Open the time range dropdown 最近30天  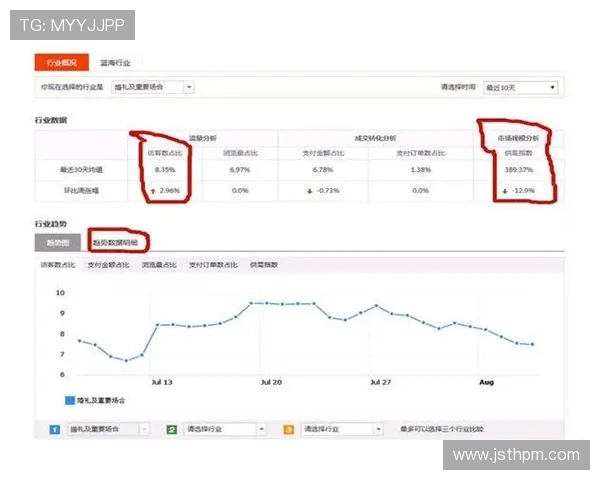[519, 87]
